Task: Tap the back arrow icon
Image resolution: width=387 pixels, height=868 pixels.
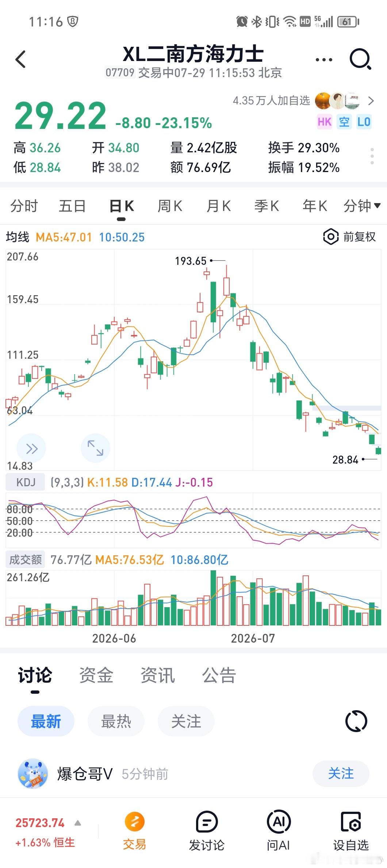Action: coord(20,59)
